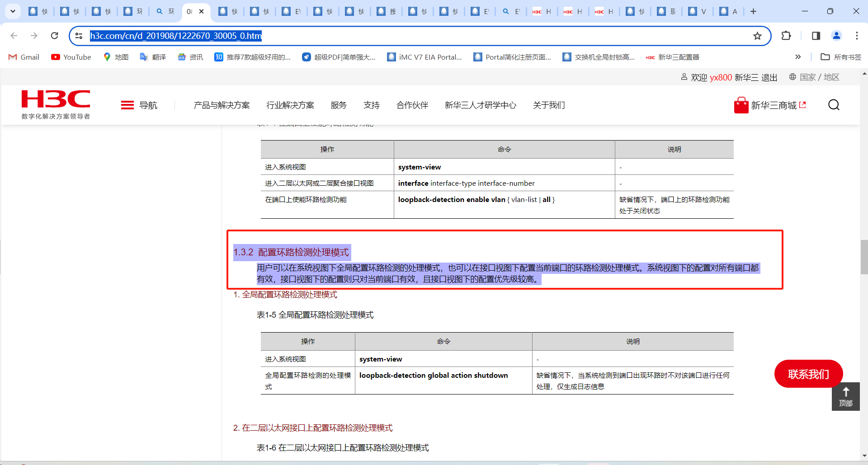This screenshot has height=465, width=868.
Task: Open the Chrome side panel
Action: tap(816, 36)
